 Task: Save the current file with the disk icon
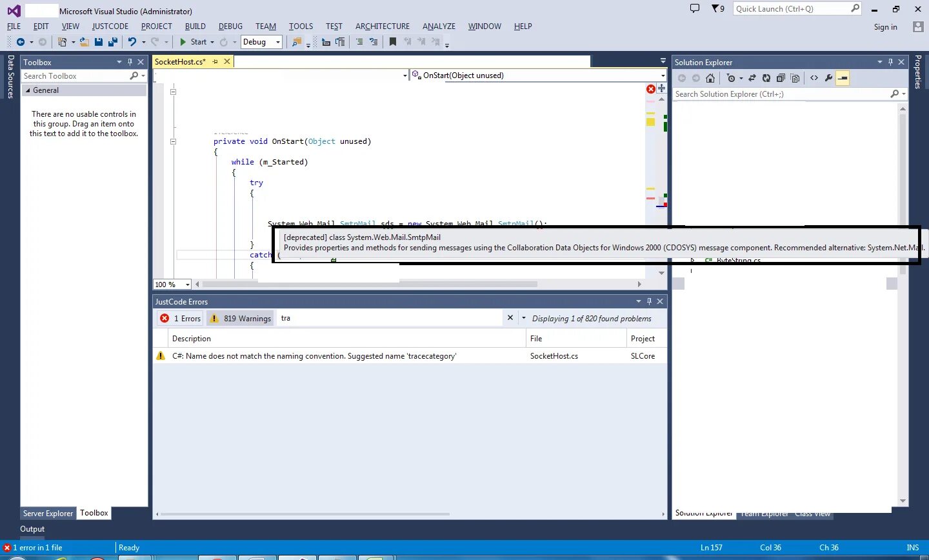point(99,42)
